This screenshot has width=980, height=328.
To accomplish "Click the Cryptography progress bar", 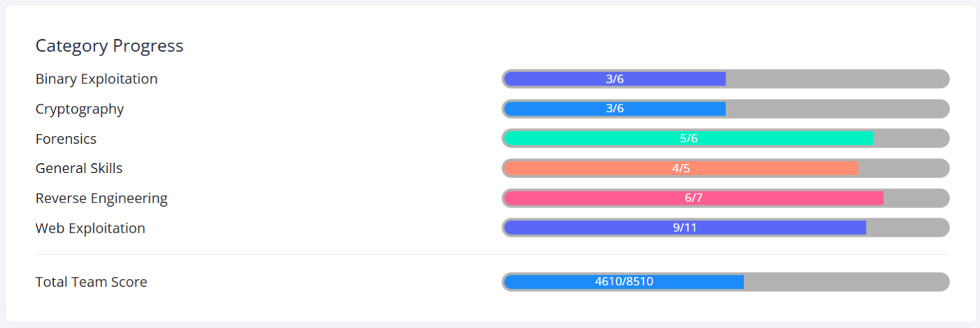I will pyautogui.click(x=725, y=109).
